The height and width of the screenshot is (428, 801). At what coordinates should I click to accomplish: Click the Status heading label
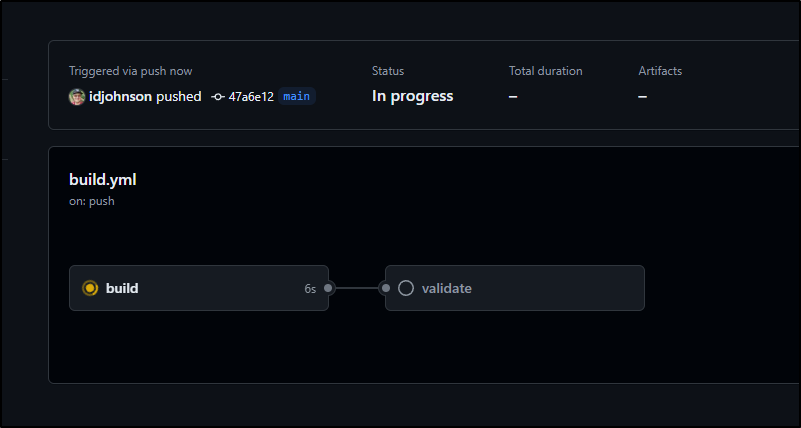(388, 71)
